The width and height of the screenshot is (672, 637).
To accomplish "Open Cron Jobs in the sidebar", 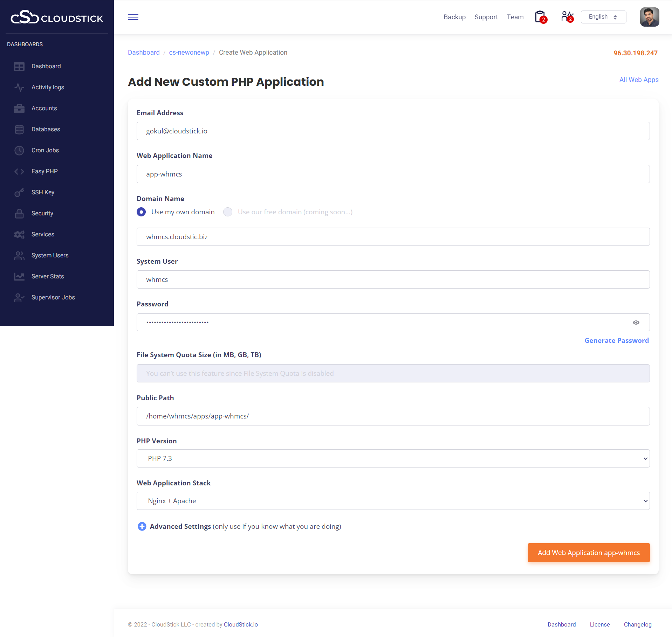I will pyautogui.click(x=45, y=150).
